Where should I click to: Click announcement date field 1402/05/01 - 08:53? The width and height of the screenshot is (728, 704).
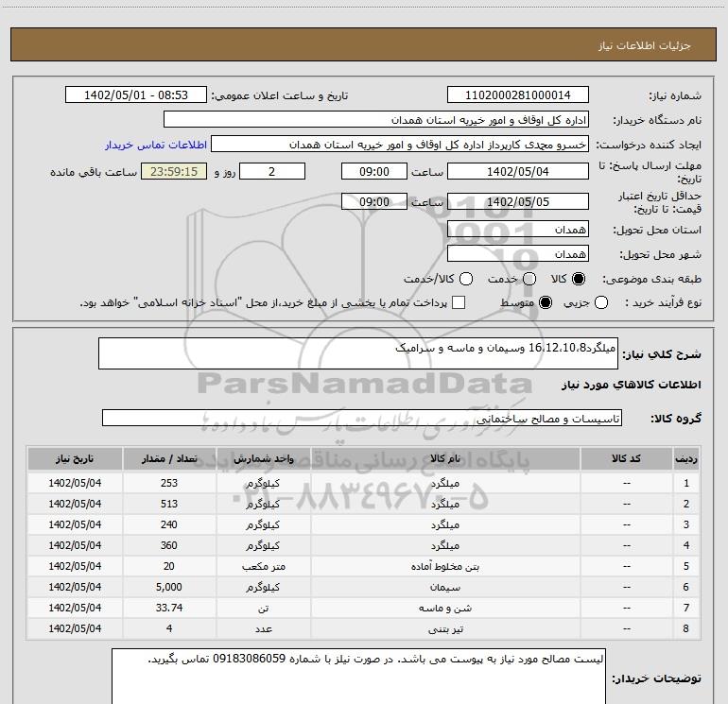[x=136, y=95]
